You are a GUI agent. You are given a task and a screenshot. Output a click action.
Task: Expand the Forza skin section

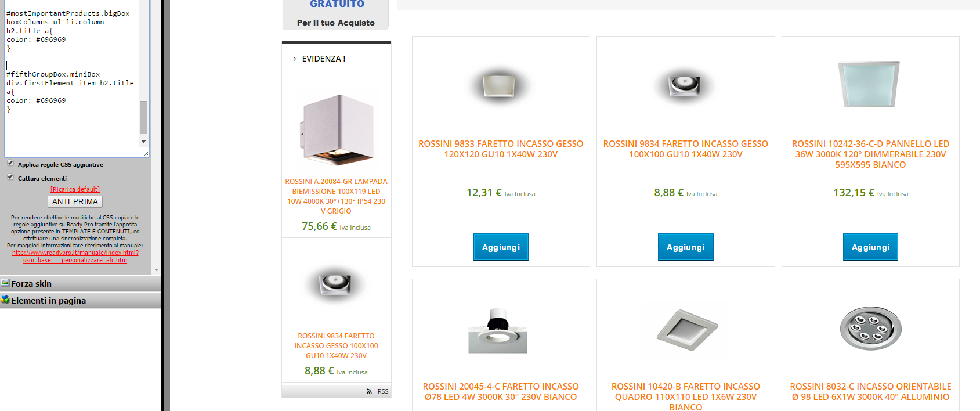tap(80, 283)
